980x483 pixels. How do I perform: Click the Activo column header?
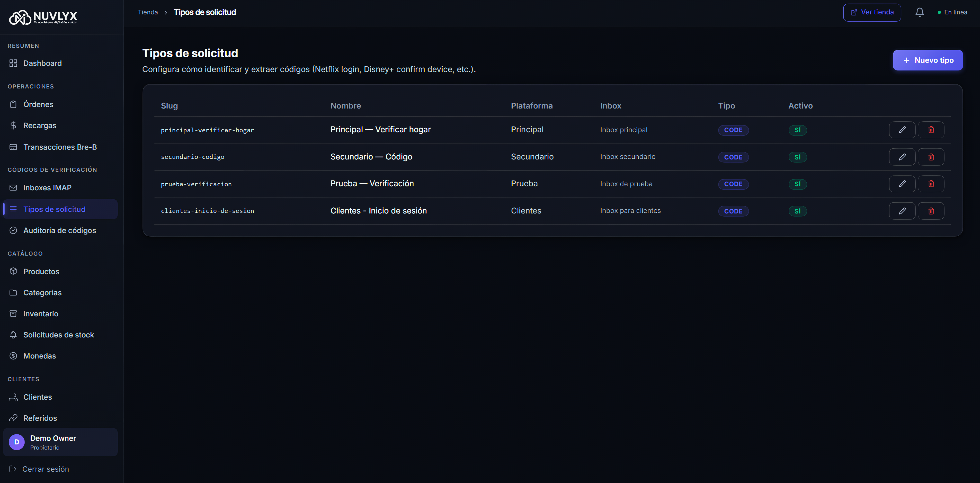coord(800,106)
